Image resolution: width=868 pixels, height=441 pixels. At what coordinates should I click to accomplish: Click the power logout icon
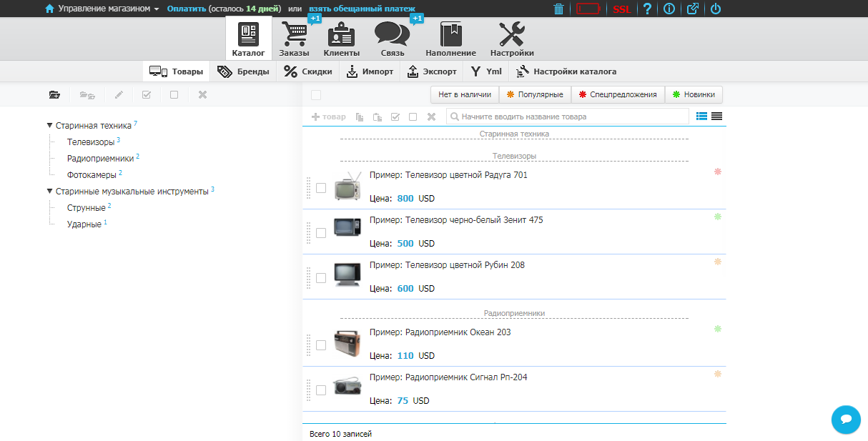click(x=715, y=9)
